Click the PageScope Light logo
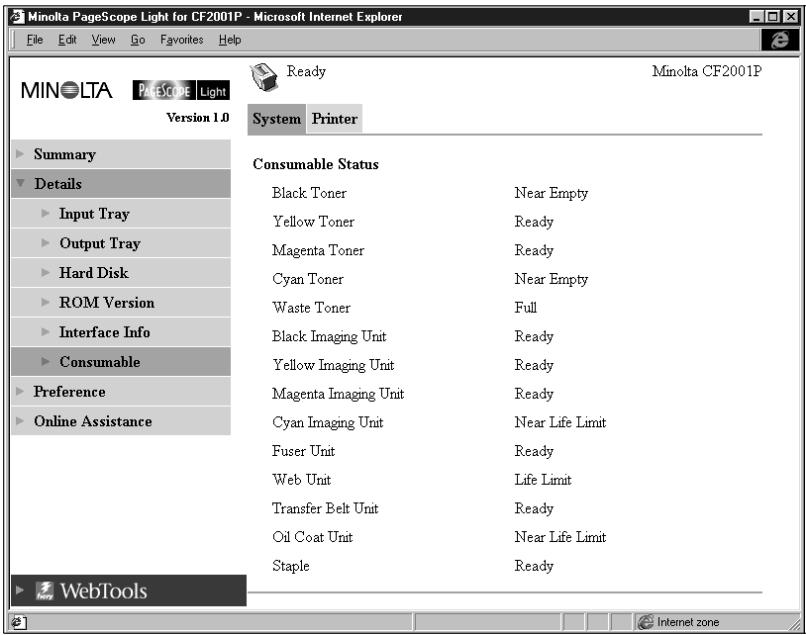Screen dimensions: 806x635 (x=181, y=90)
